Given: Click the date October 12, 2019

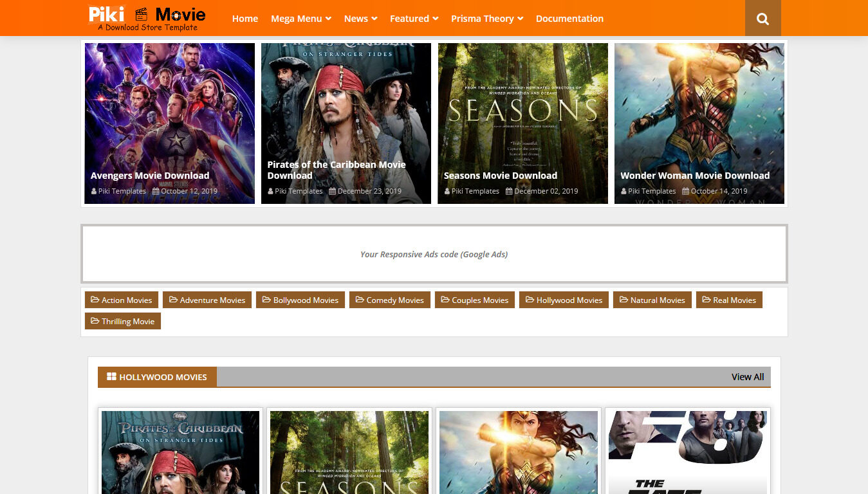Looking at the screenshot, I should 189,191.
